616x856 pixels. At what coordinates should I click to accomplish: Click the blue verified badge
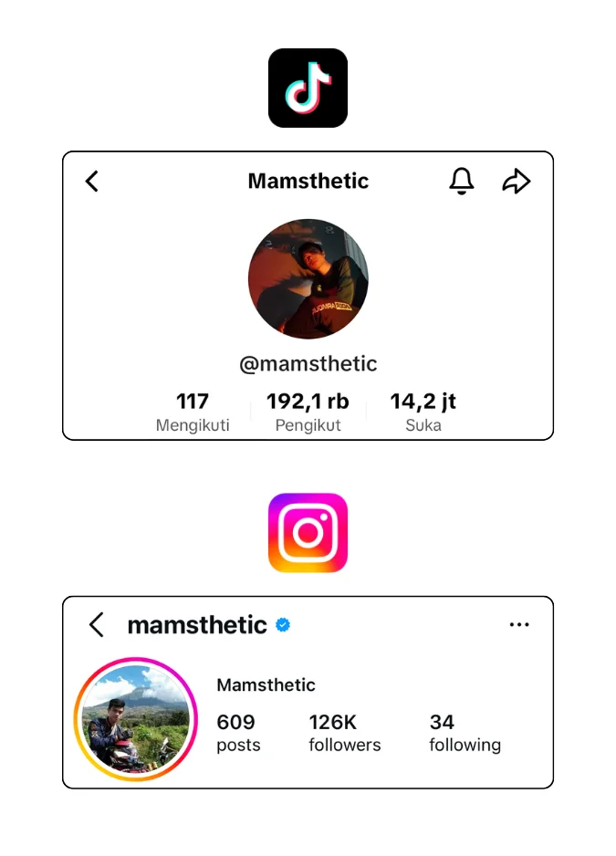pos(283,625)
